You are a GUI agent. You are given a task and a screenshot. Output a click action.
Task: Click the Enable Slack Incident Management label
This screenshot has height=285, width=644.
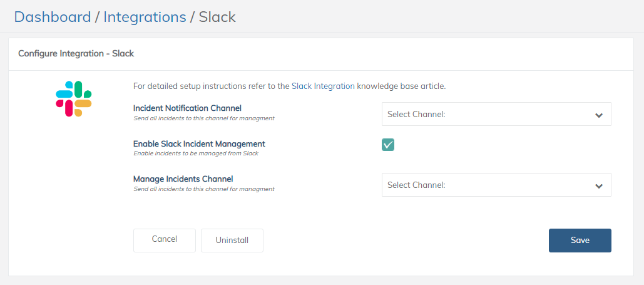tap(199, 143)
